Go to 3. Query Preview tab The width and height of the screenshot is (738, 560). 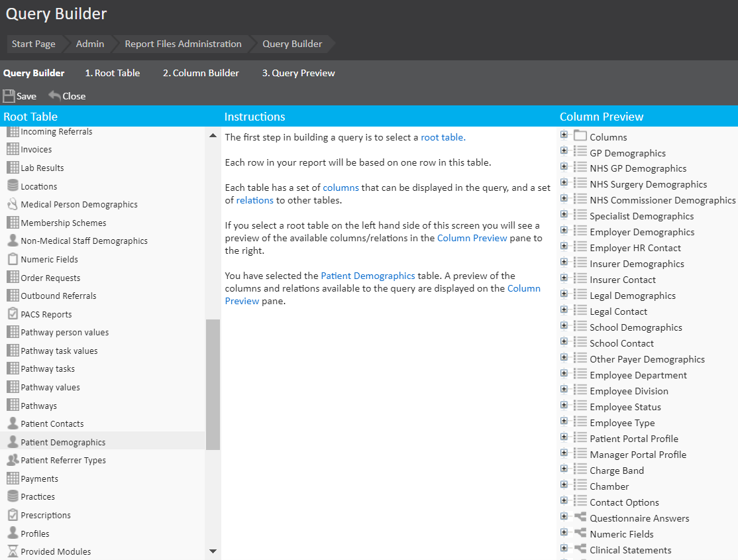tap(298, 73)
